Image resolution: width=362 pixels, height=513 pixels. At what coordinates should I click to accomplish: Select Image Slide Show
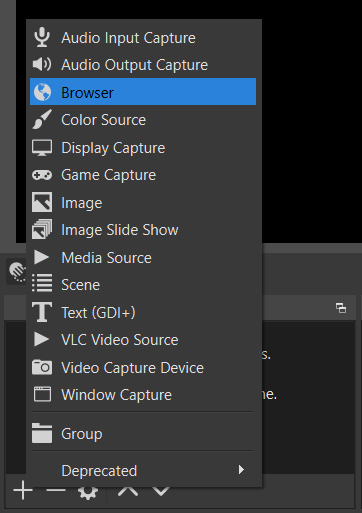(143, 230)
